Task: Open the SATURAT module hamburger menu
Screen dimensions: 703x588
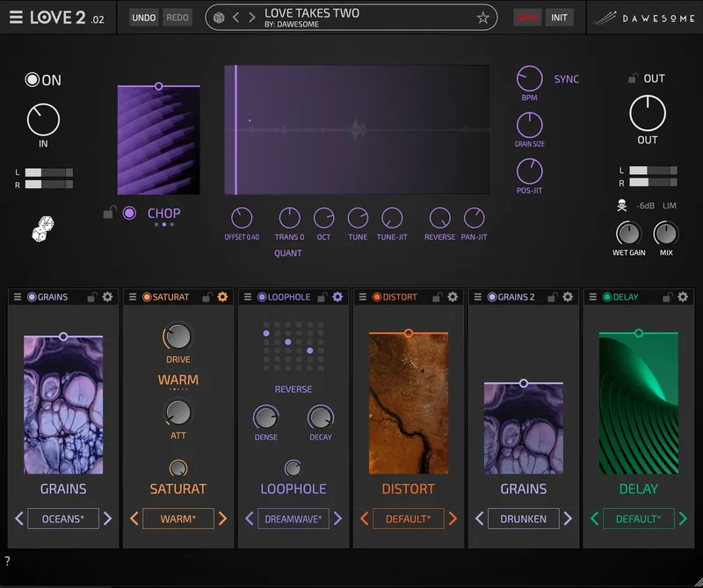Action: point(133,297)
